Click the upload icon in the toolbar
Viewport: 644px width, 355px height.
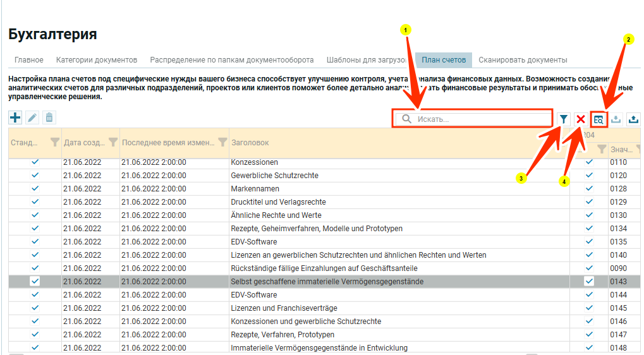point(633,119)
